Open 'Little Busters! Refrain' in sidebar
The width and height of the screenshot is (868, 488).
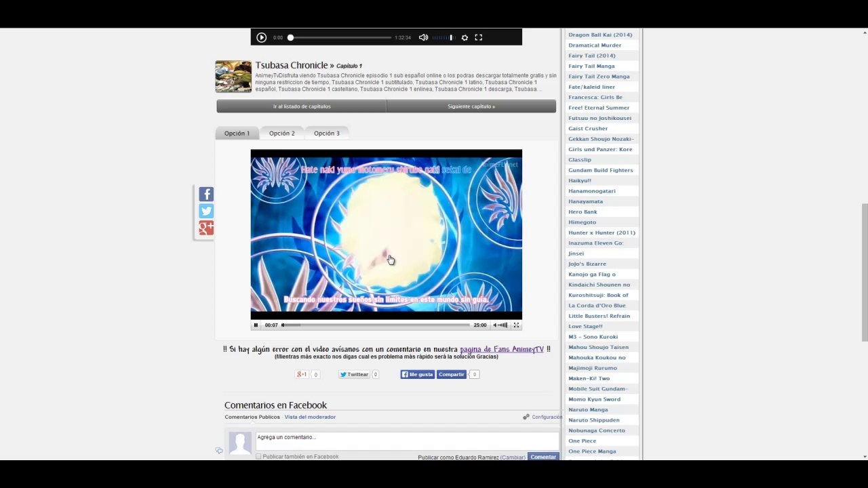click(x=599, y=316)
